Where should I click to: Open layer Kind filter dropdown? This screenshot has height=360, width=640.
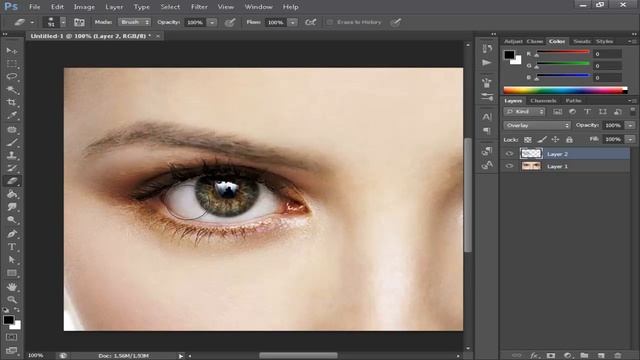[x=524, y=111]
